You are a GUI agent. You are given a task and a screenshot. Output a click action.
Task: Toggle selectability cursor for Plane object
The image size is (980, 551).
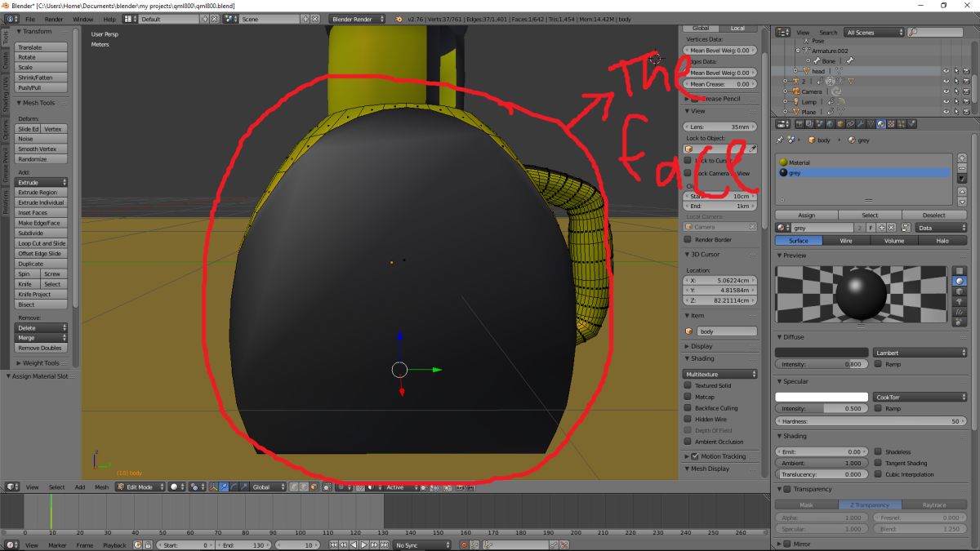[x=956, y=112]
